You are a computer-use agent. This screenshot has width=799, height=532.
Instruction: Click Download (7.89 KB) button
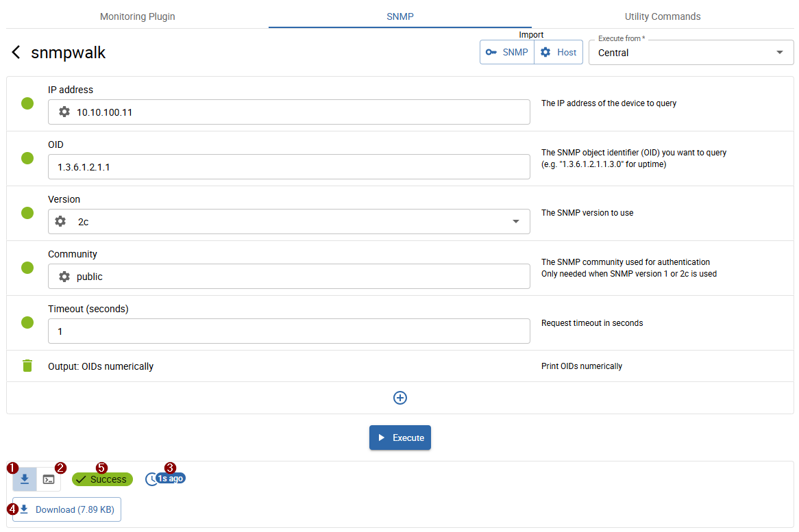coord(67,509)
